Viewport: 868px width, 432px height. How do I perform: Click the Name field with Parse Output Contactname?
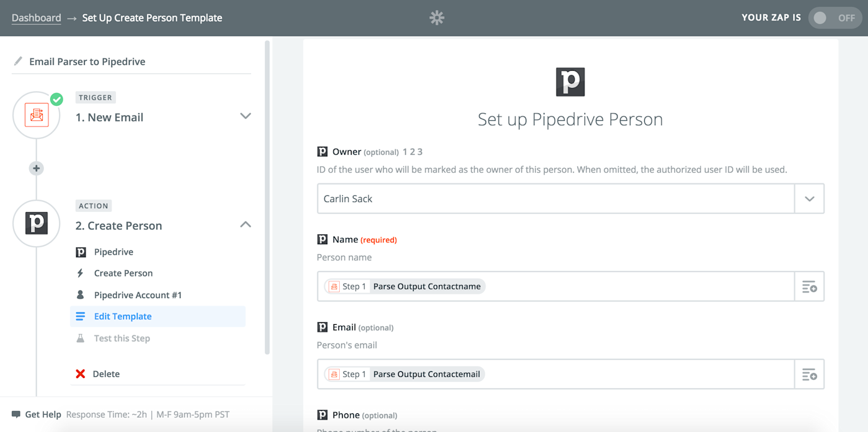click(x=556, y=286)
